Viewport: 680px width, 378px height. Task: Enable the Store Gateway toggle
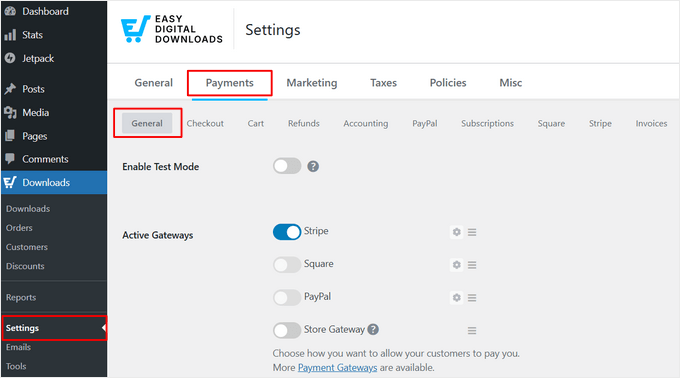pyautogui.click(x=287, y=330)
